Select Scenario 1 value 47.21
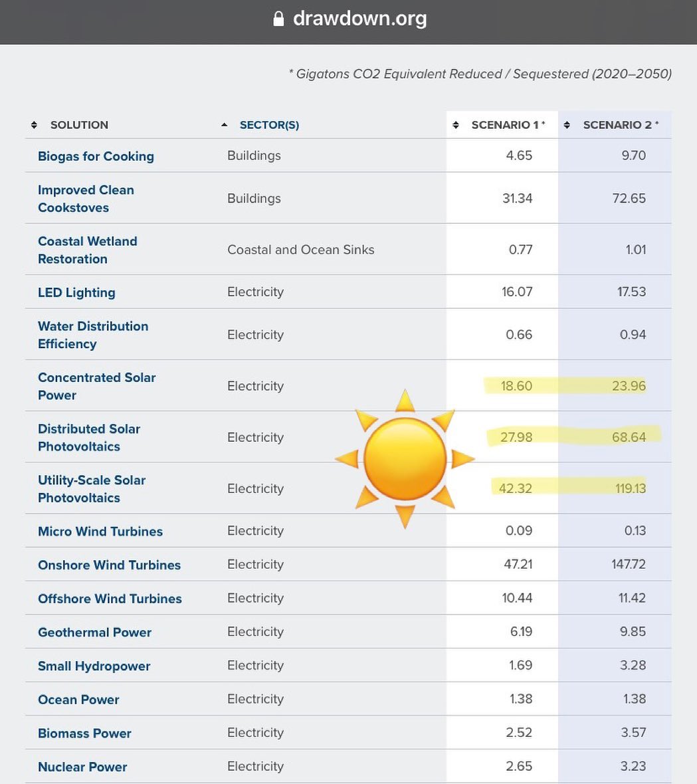 518,565
